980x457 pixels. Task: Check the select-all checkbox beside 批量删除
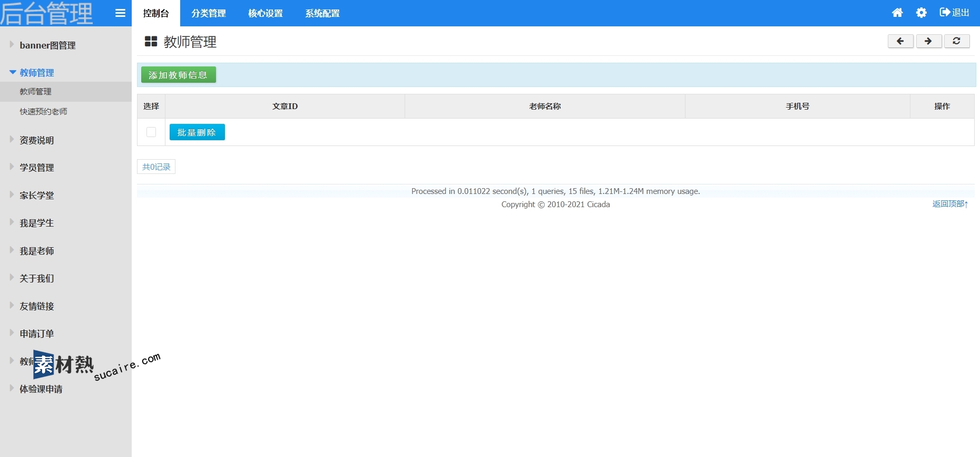click(151, 132)
